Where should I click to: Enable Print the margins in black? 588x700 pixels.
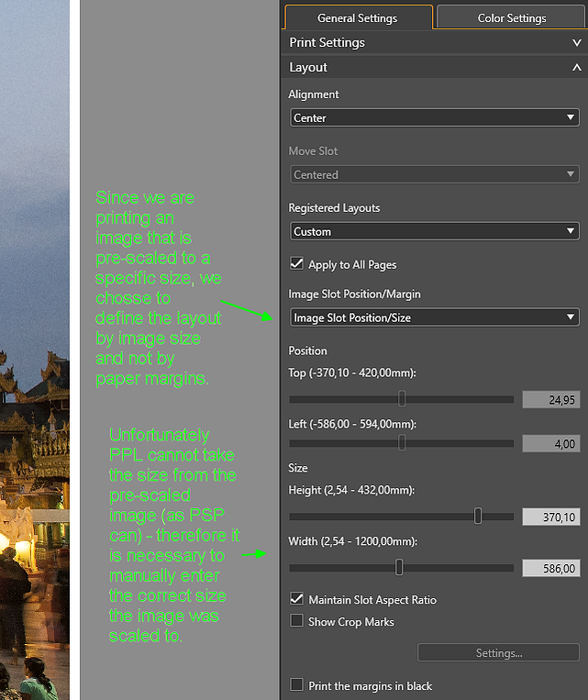(x=297, y=684)
